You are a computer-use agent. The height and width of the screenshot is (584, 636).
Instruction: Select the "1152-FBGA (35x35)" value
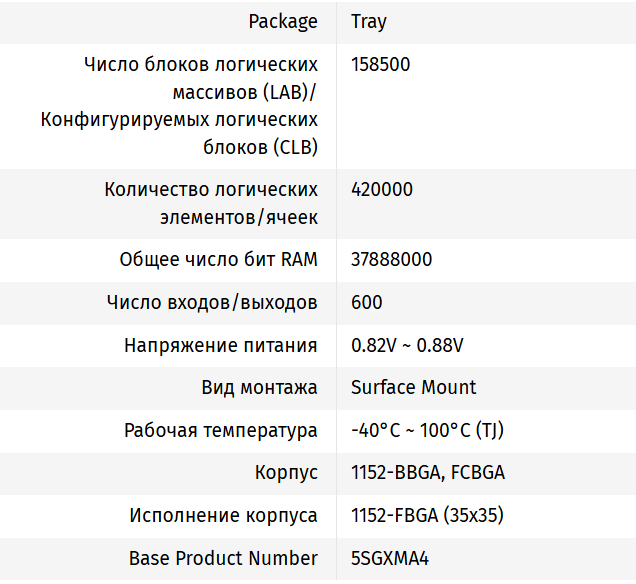tap(427, 515)
